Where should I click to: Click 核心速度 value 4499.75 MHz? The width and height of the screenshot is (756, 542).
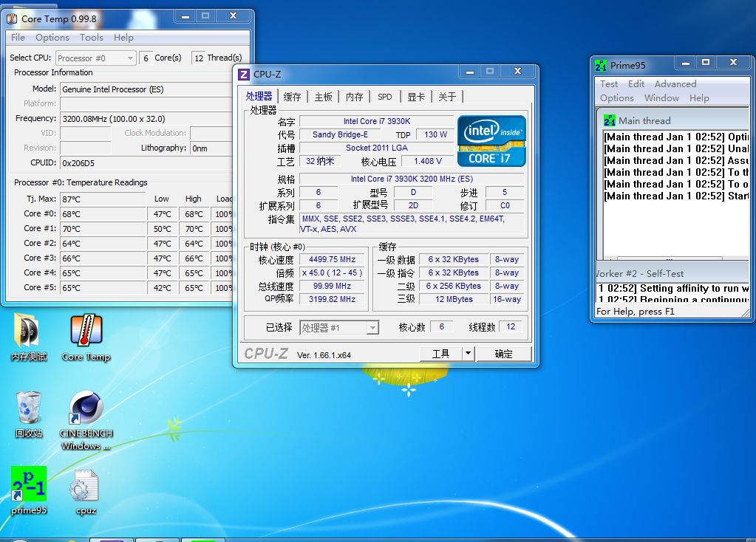point(333,259)
